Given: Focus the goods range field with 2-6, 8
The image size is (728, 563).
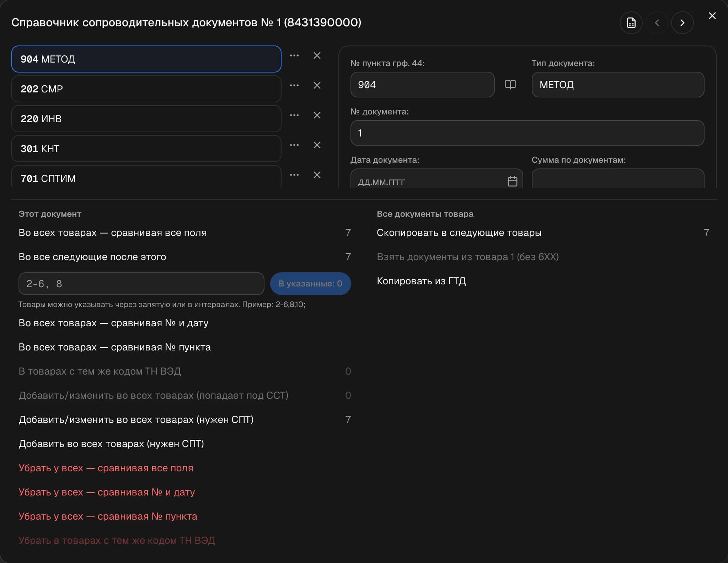Looking at the screenshot, I should point(141,284).
